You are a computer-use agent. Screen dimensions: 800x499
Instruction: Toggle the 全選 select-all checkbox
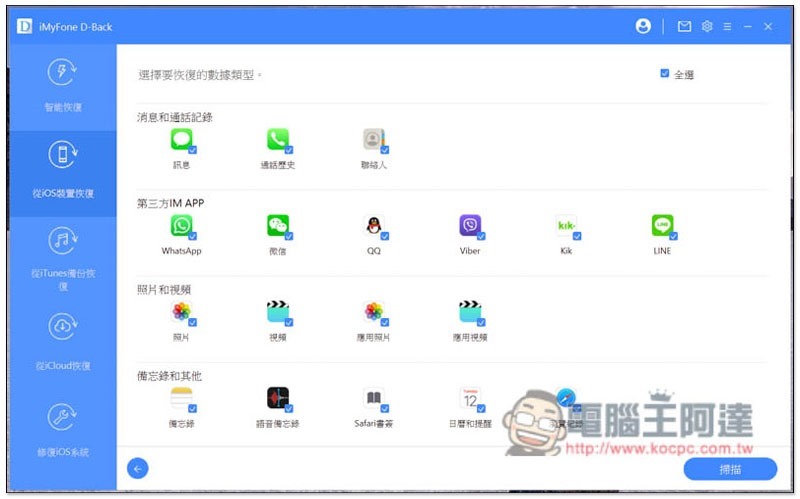click(x=664, y=73)
